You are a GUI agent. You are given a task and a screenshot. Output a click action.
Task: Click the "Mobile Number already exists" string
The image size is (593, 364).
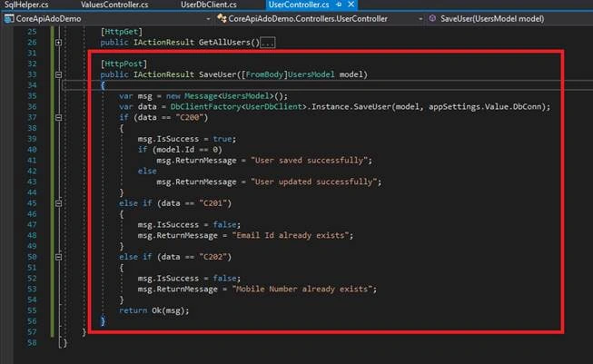[x=301, y=290]
